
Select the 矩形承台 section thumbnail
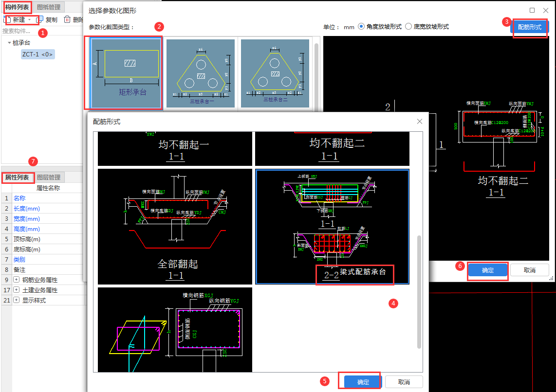(x=126, y=73)
